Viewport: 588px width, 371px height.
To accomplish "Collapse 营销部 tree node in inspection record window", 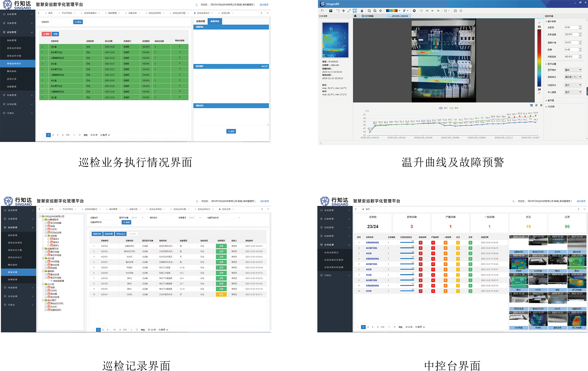I will tap(43, 271).
